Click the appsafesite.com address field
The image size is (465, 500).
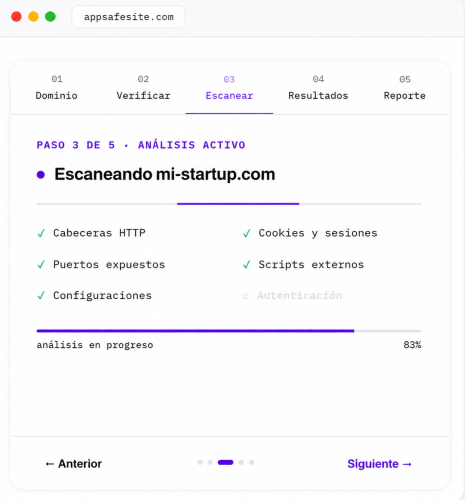click(x=128, y=17)
